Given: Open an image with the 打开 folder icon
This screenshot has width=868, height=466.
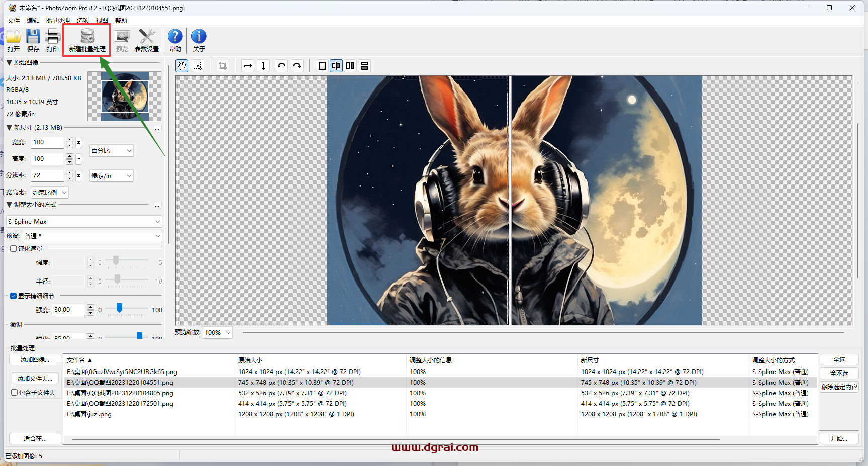Looking at the screenshot, I should tap(14, 40).
